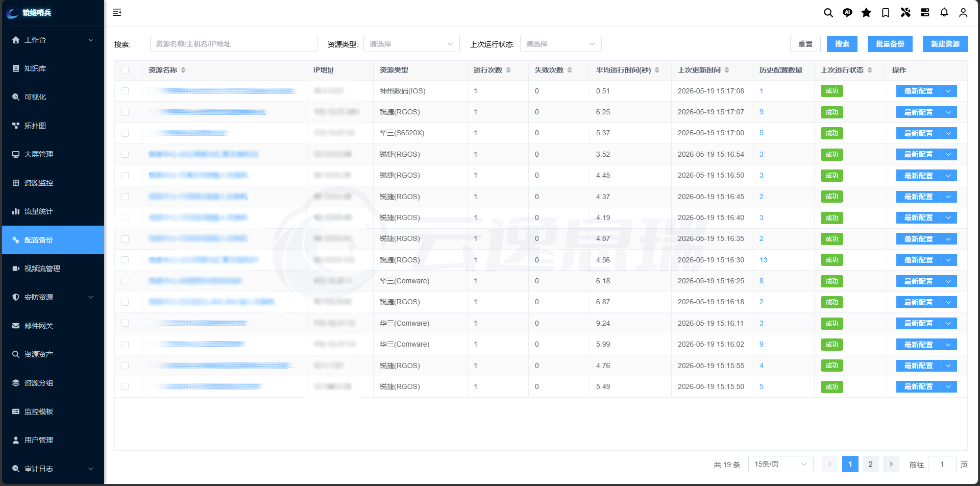Check the row updated at 15:16:25
The image size is (980, 486).
coord(125,281)
